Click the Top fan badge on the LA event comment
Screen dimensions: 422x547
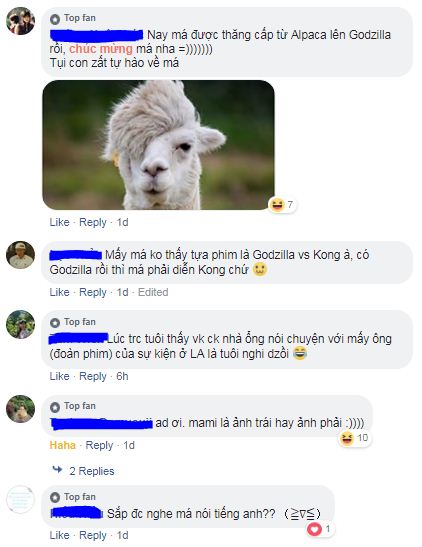click(73, 322)
